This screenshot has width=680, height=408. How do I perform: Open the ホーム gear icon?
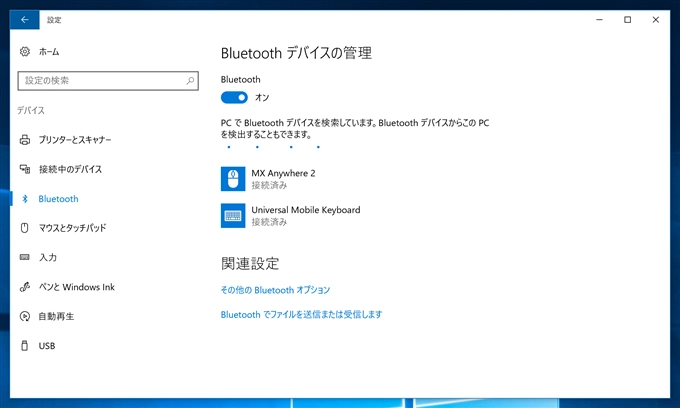click(25, 52)
